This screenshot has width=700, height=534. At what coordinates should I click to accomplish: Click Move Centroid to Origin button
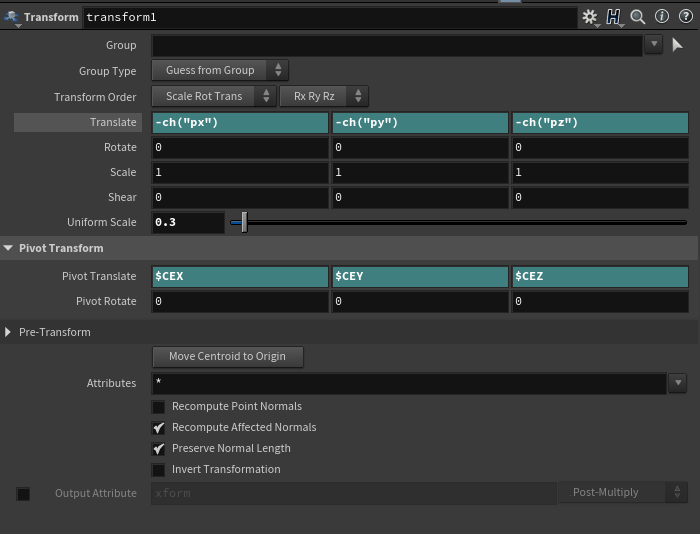pos(228,357)
